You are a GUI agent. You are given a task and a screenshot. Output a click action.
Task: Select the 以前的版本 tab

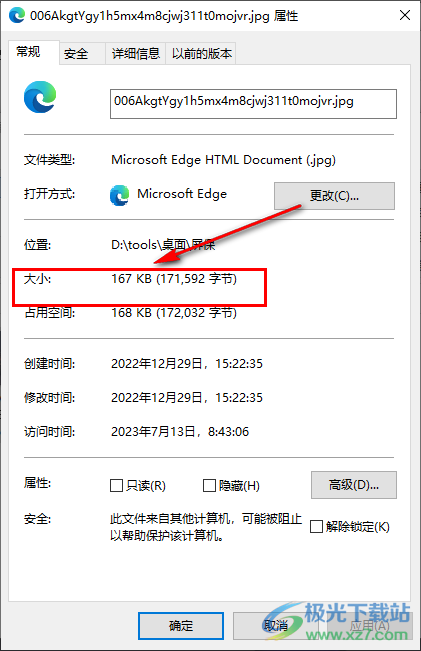pos(201,54)
